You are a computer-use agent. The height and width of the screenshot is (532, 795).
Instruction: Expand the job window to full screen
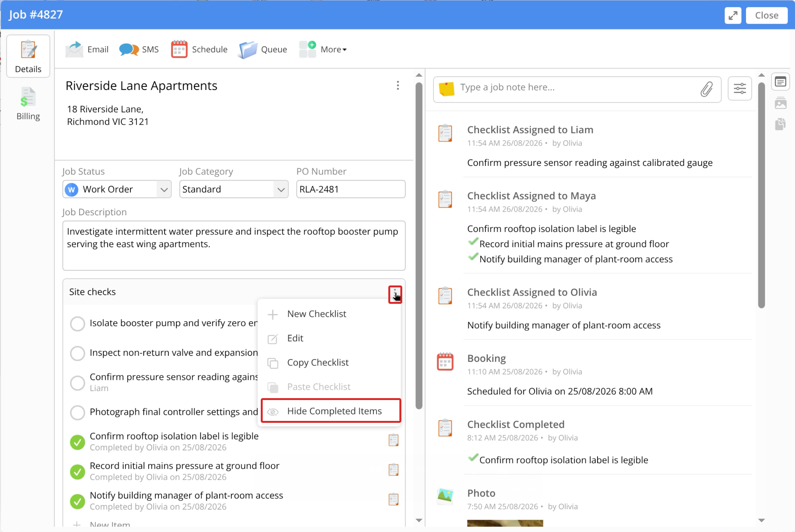pos(733,15)
